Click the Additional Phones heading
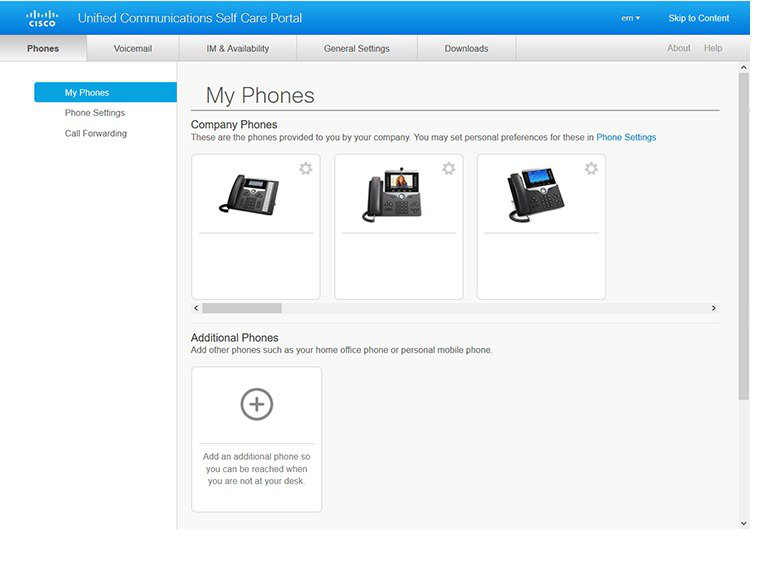 (235, 338)
